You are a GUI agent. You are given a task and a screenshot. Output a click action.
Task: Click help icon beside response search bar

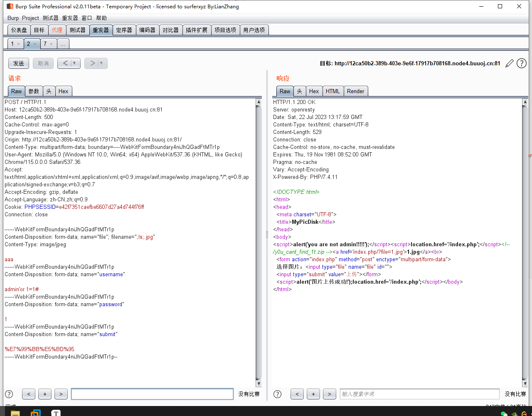coord(277,394)
